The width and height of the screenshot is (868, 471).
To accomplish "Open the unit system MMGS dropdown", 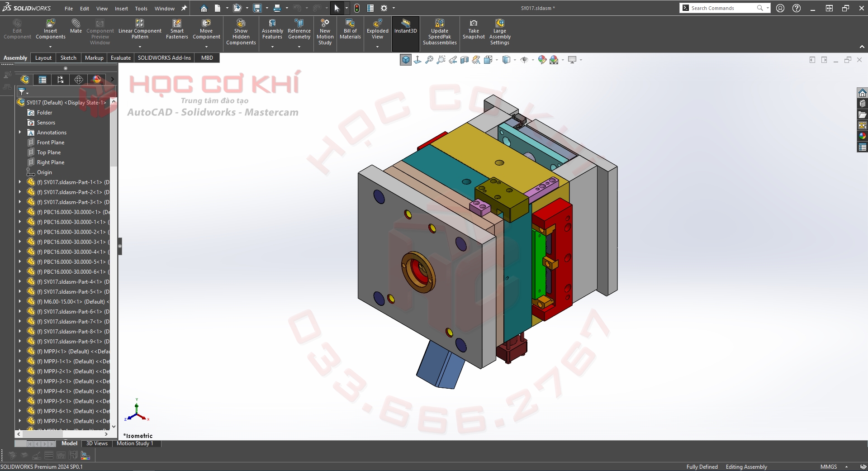I will coord(846,467).
